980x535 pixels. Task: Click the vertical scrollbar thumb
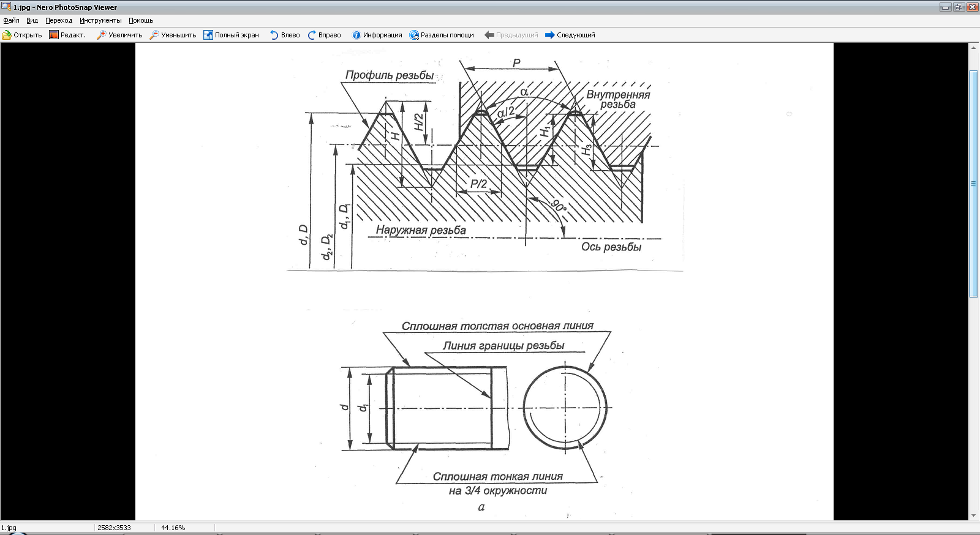(973, 184)
